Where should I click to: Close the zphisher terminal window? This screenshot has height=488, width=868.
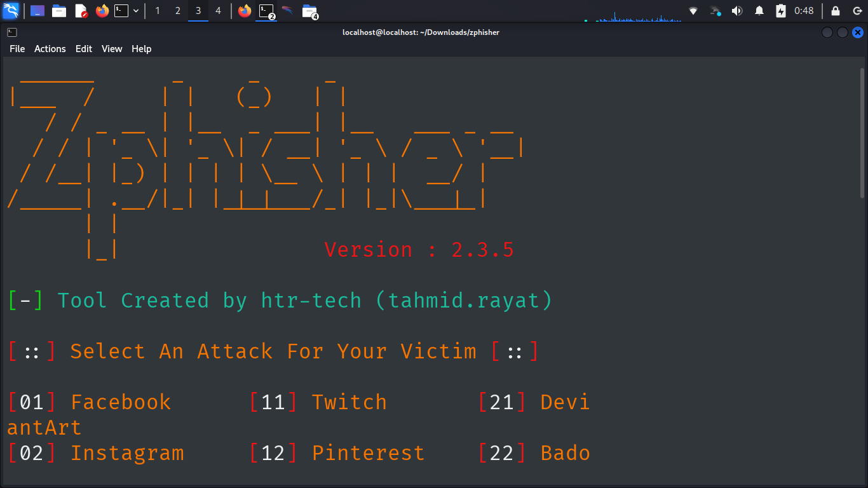[858, 32]
